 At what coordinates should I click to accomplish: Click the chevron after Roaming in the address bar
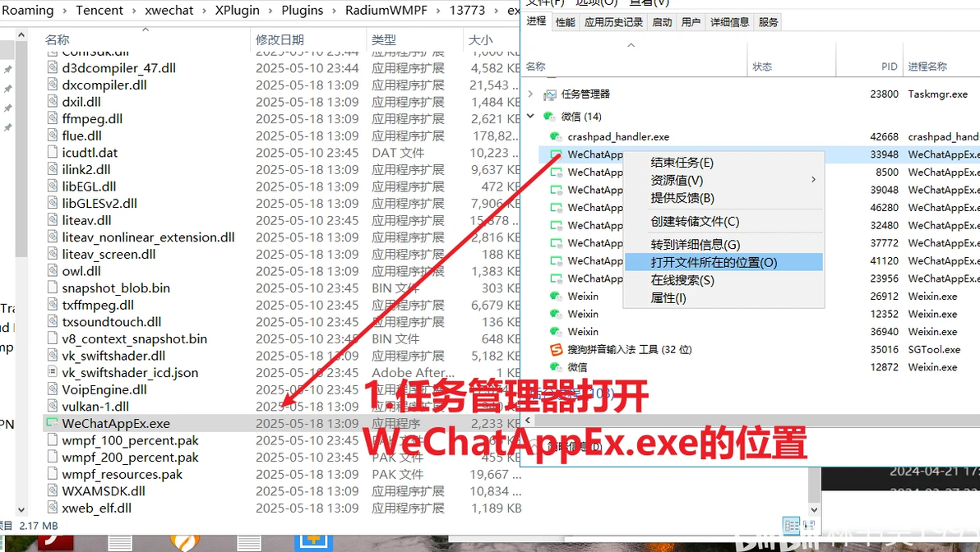tap(64, 11)
